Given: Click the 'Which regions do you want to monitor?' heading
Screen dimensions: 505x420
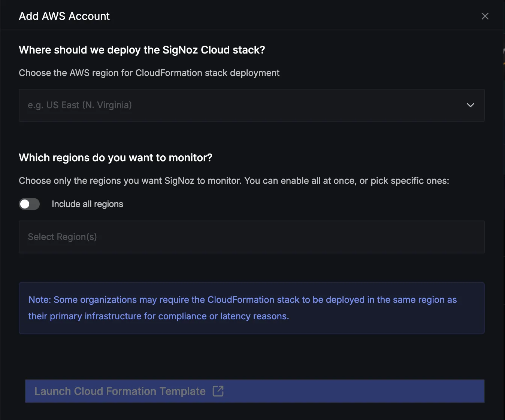Looking at the screenshot, I should click(x=115, y=158).
